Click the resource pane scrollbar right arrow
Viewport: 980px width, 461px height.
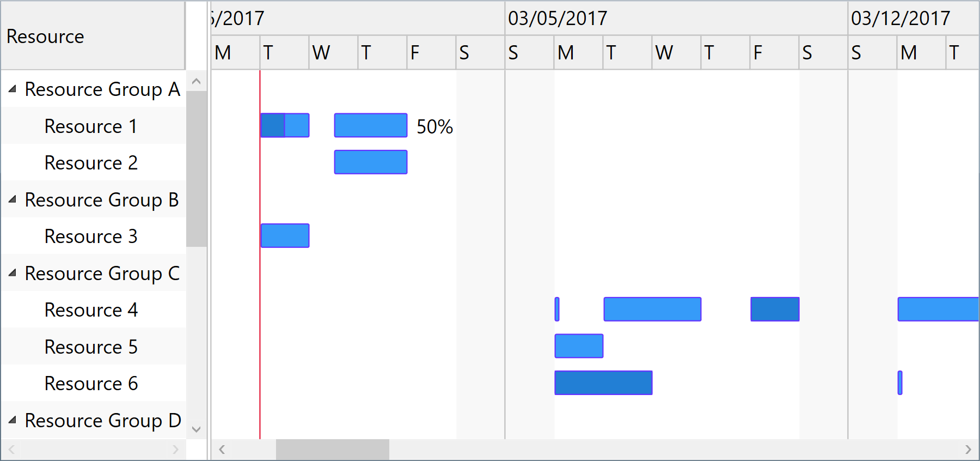[174, 449]
